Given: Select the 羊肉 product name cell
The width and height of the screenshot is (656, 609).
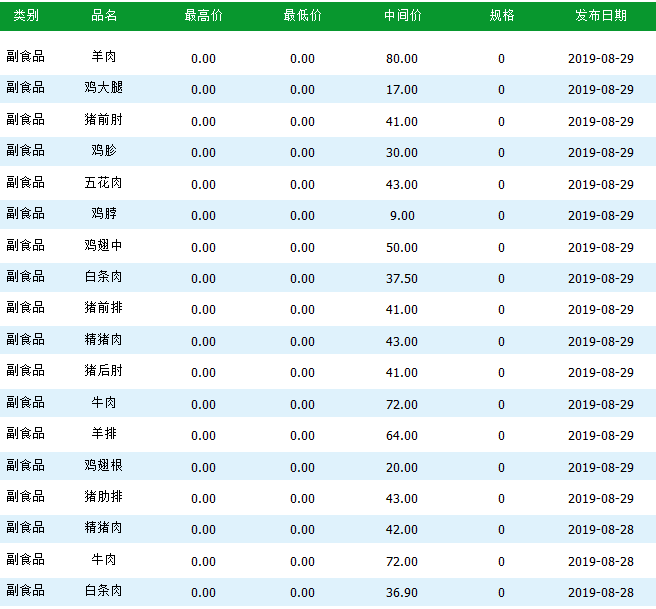Looking at the screenshot, I should coord(104,56).
